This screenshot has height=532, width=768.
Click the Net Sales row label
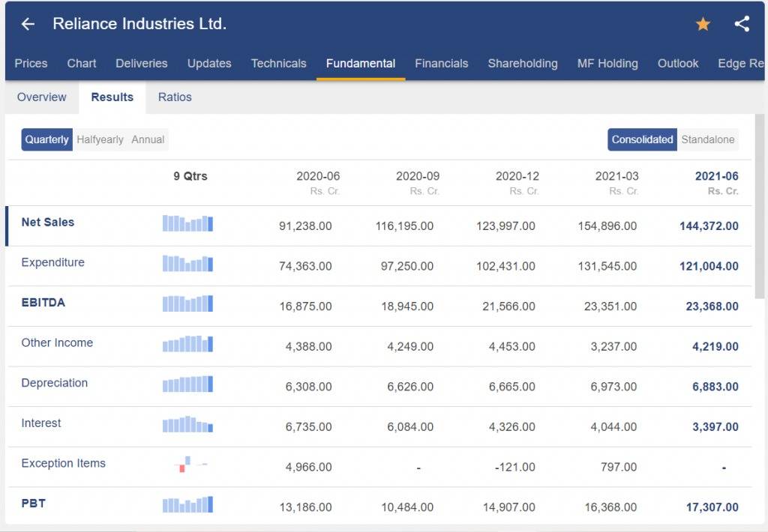tap(48, 223)
